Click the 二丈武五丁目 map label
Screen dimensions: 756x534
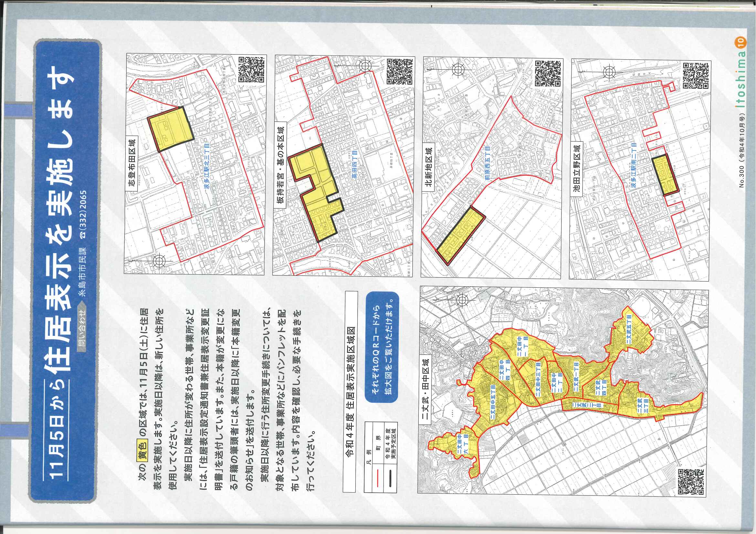[628, 330]
